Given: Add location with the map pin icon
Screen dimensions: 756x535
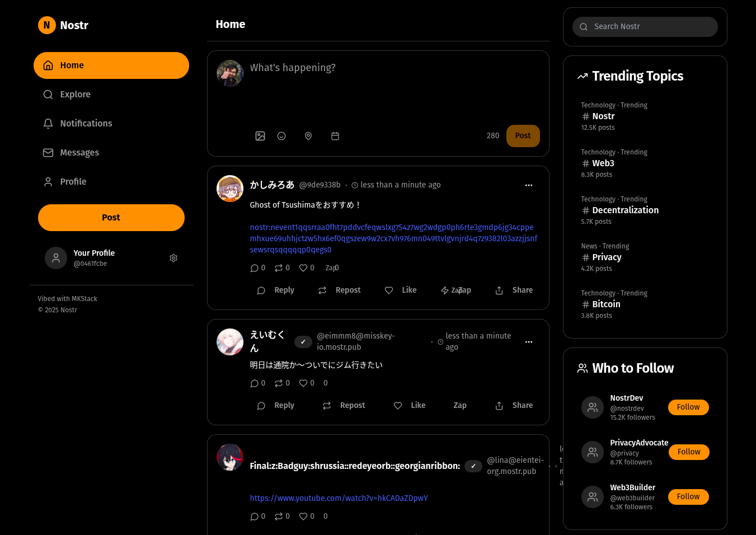Looking at the screenshot, I should coord(308,136).
